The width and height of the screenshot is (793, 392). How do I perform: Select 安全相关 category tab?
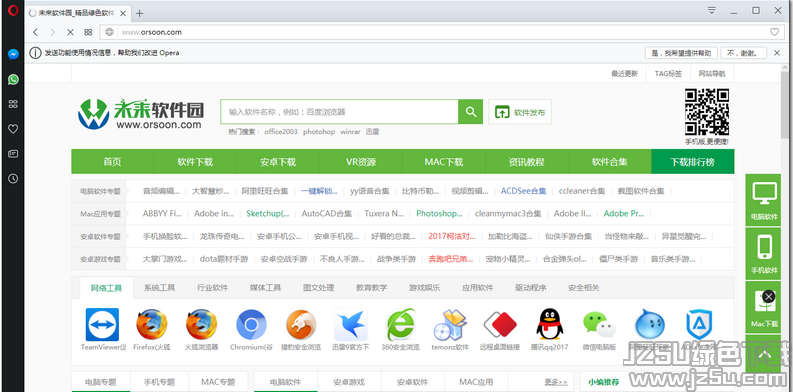(x=584, y=288)
